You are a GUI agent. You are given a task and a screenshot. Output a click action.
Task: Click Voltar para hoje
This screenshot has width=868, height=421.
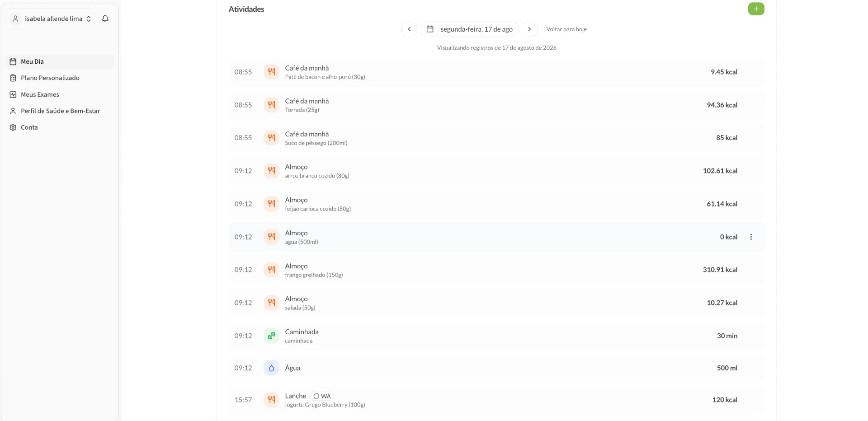[566, 29]
